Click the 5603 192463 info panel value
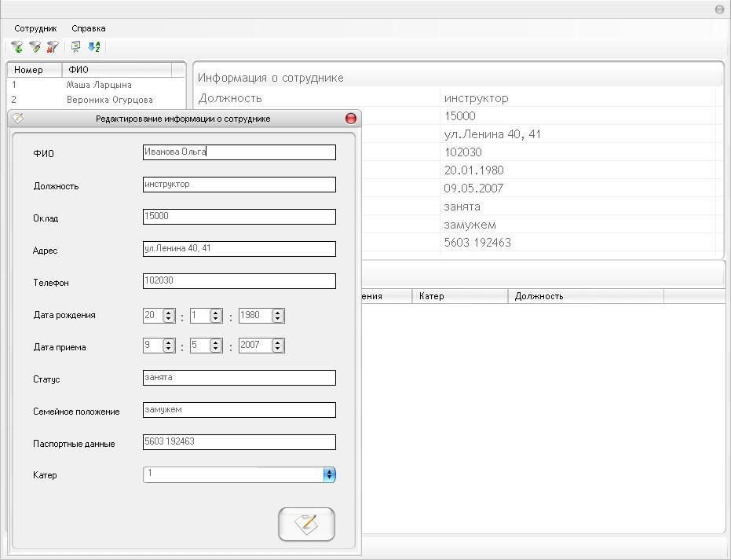731x560 pixels. (477, 243)
